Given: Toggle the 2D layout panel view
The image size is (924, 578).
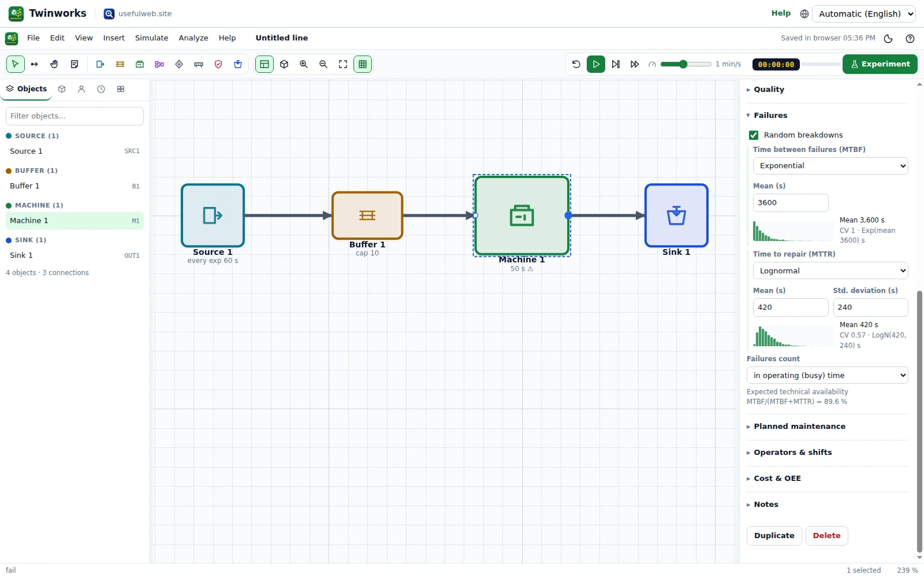Looking at the screenshot, I should pos(264,64).
